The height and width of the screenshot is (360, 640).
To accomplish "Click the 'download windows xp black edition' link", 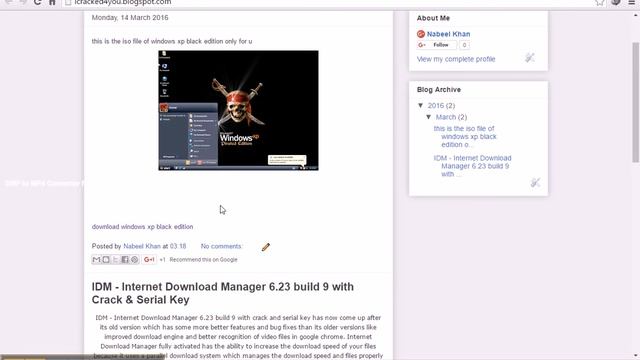I will [x=142, y=227].
